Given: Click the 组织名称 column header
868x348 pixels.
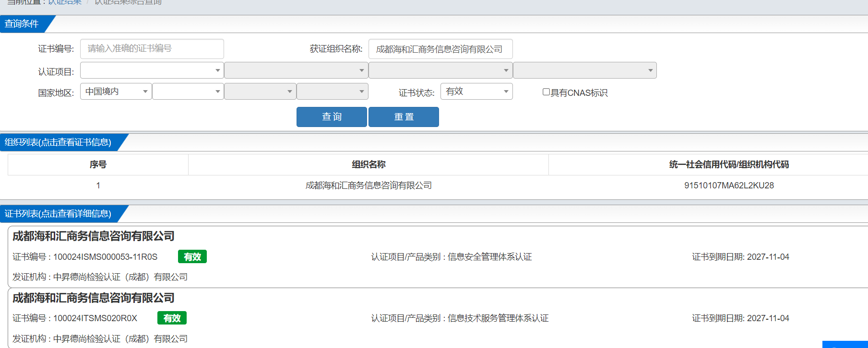Looking at the screenshot, I should [x=369, y=164].
